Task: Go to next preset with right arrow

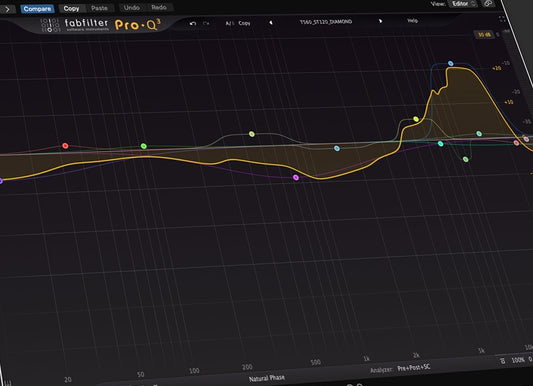Action: pyautogui.click(x=380, y=21)
